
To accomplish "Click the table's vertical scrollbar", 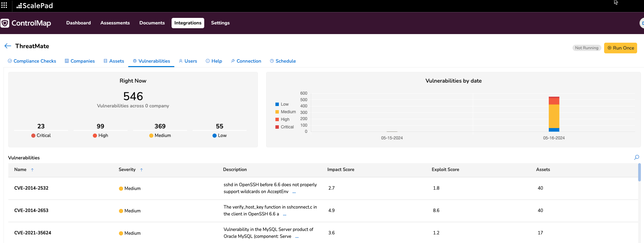I will coord(639,172).
